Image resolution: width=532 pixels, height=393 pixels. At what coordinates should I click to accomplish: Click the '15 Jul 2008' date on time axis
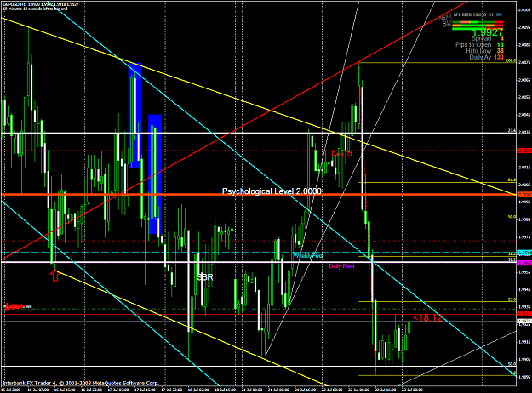(12, 390)
